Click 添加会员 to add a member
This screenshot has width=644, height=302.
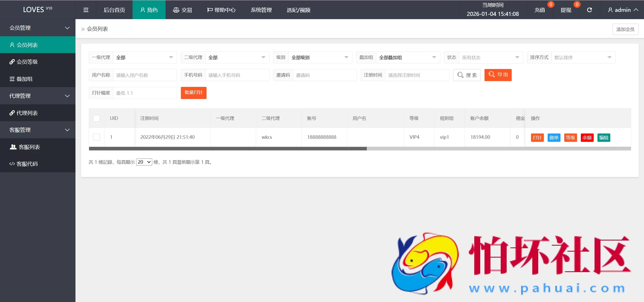(625, 29)
